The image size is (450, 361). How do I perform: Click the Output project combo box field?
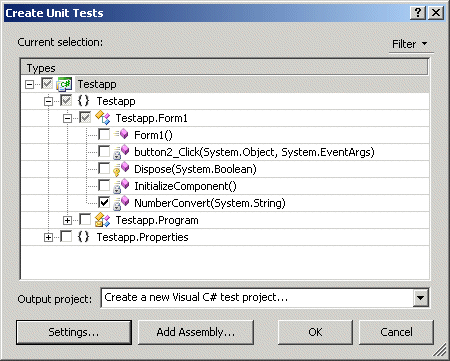pyautogui.click(x=265, y=298)
